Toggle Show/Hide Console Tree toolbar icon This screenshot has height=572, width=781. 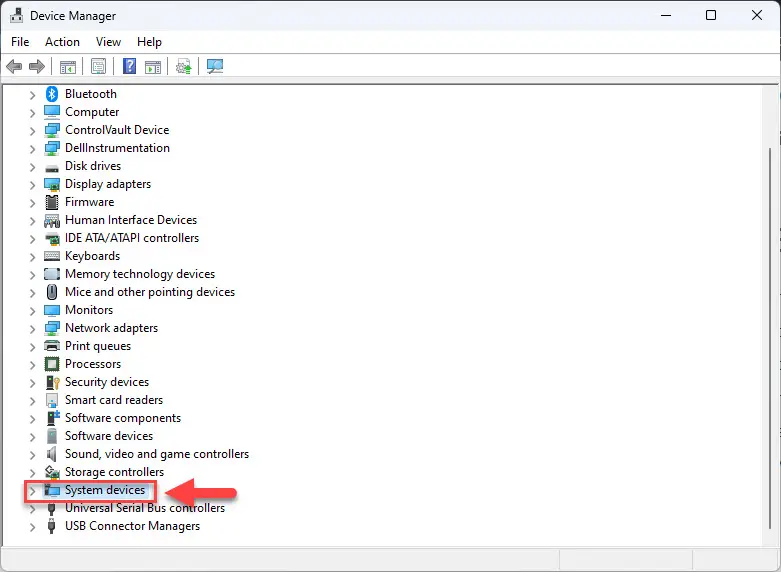pos(68,67)
